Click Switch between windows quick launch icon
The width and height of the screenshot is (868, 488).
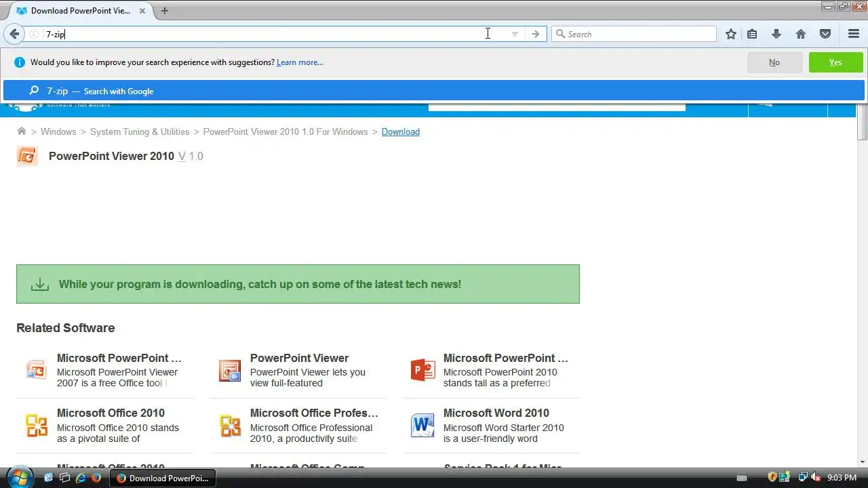click(64, 478)
